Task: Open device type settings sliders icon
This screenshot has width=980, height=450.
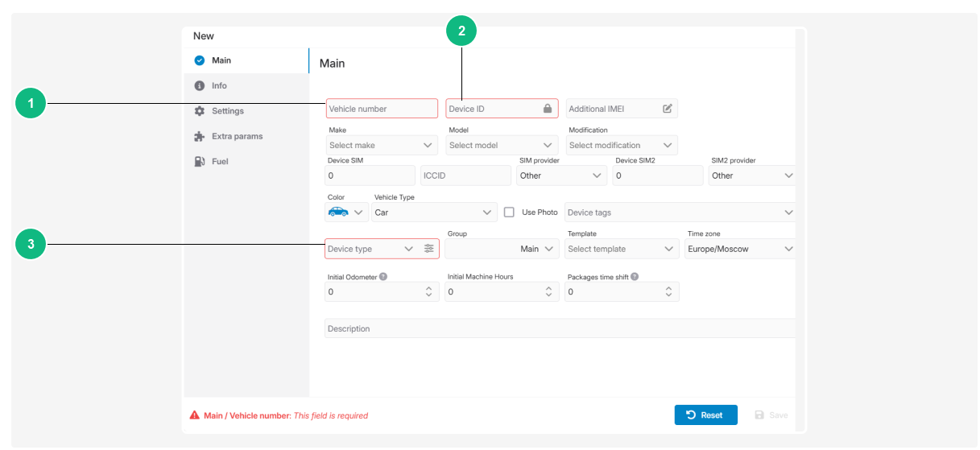Action: tap(428, 249)
